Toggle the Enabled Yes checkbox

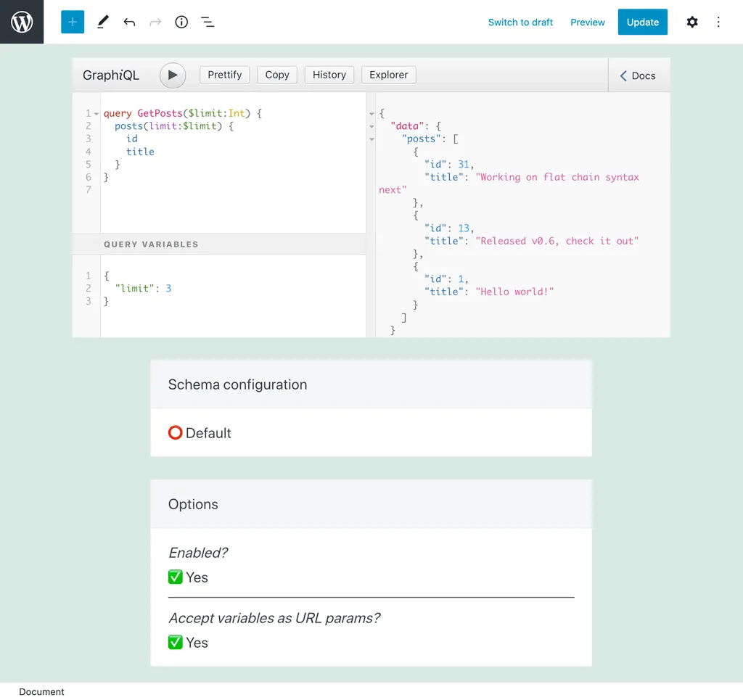coord(176,577)
